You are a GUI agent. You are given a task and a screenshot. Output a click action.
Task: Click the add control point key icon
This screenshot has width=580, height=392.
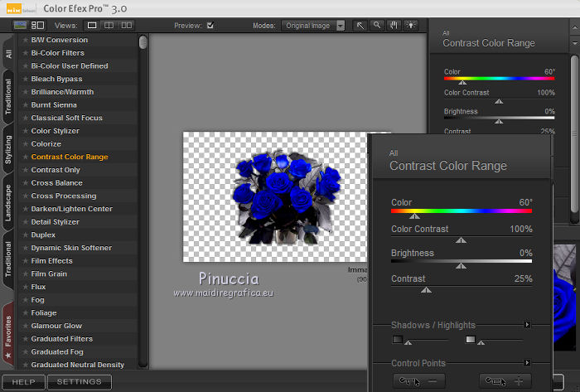505,381
